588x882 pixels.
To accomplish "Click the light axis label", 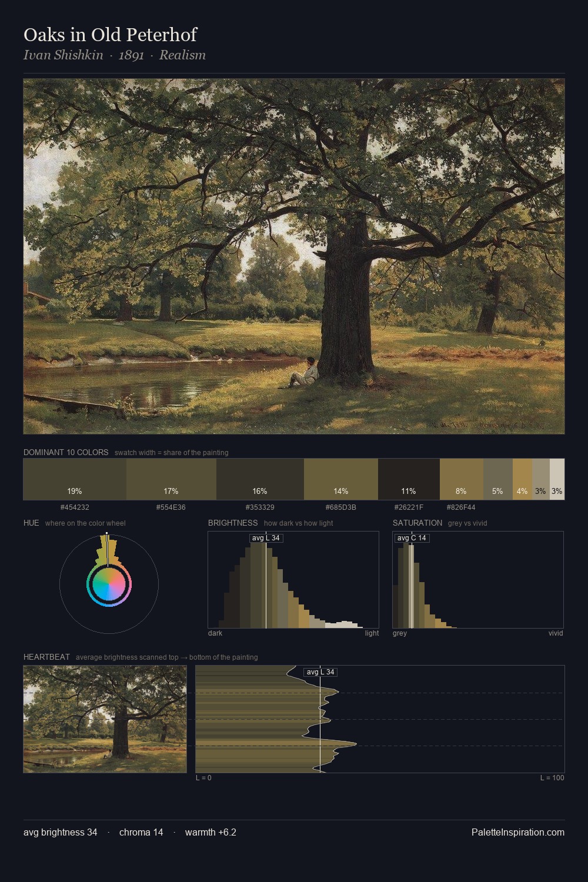I will tap(372, 633).
